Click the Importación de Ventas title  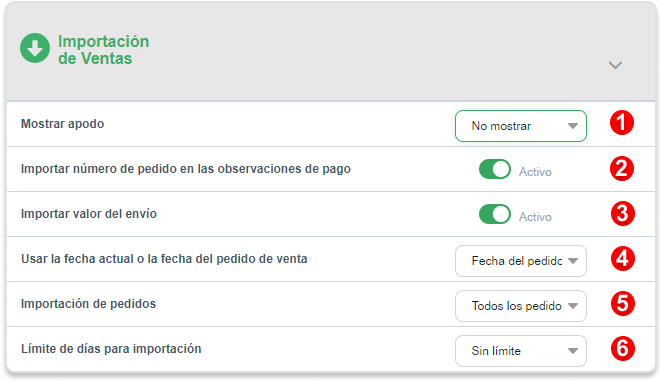tap(103, 50)
